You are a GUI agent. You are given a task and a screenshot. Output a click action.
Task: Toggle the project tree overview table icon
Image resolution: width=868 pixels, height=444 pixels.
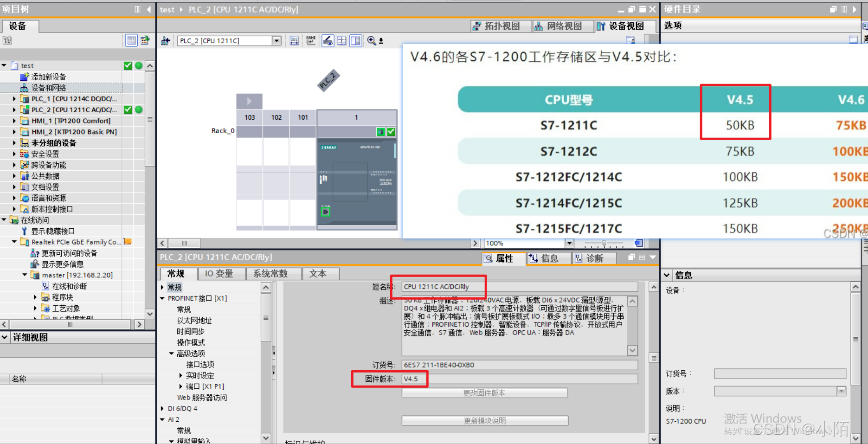(132, 40)
